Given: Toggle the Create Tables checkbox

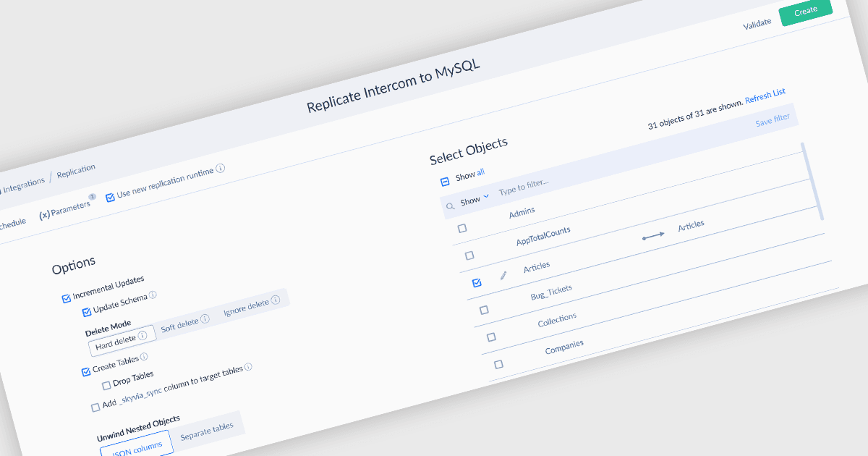Looking at the screenshot, I should click(86, 371).
